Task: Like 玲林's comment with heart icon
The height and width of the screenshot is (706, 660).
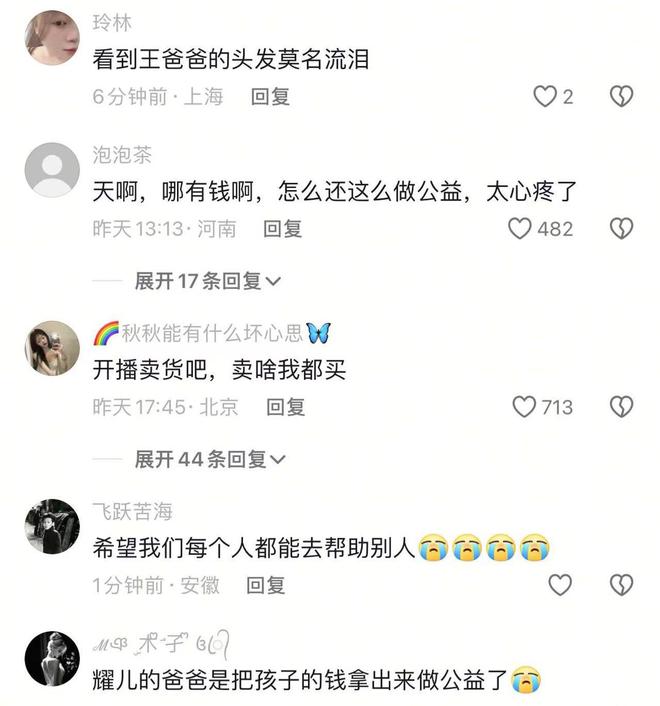Action: [545, 97]
